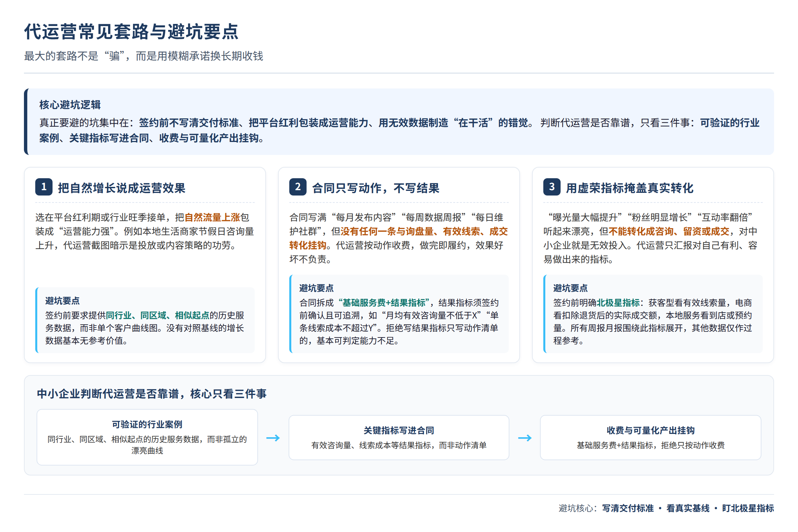
Task: Click bold text 签约前不写清交付标准
Action: (x=189, y=123)
